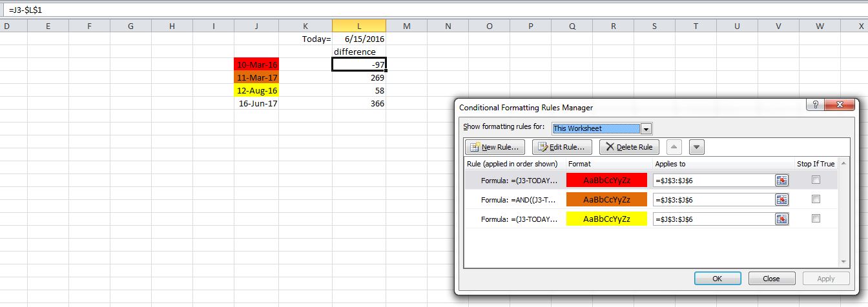868x307 pixels.
Task: Click the rules list scrollbar down arrow
Action: pos(843,261)
